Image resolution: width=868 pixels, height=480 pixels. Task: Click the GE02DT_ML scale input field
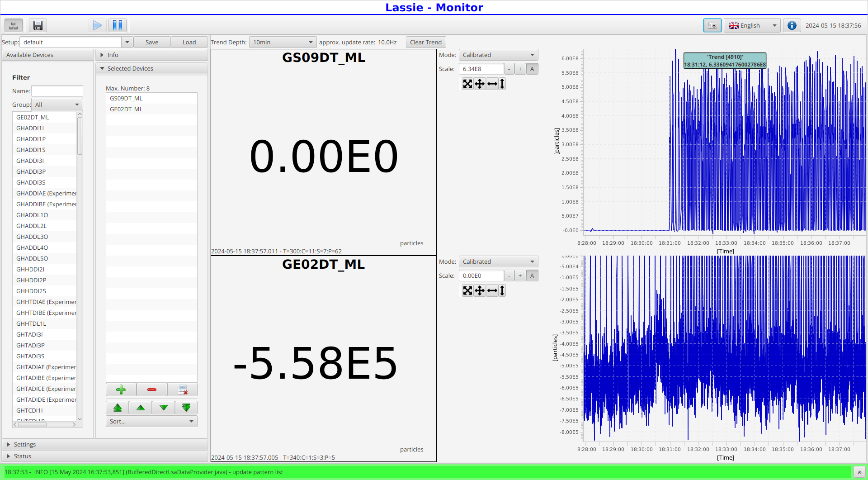tap(481, 276)
